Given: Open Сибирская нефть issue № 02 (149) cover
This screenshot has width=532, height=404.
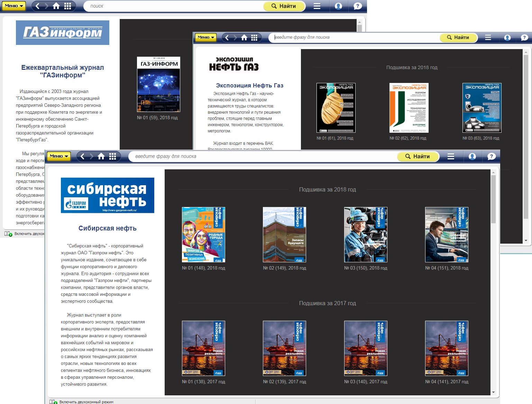Looking at the screenshot, I should click(285, 235).
